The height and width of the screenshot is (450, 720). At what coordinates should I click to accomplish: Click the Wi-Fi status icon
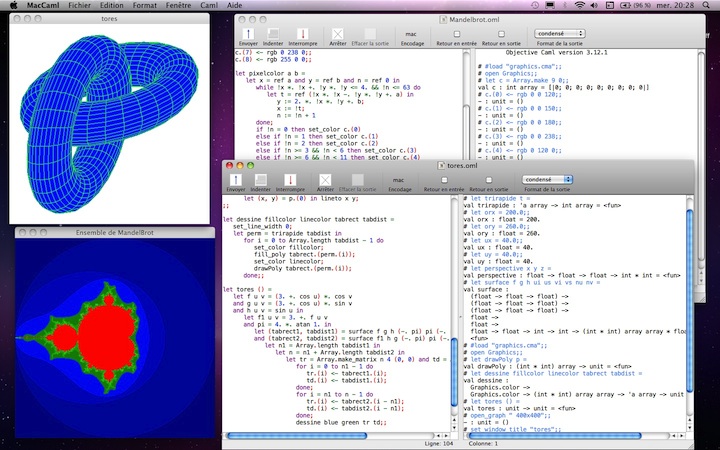(x=579, y=6)
